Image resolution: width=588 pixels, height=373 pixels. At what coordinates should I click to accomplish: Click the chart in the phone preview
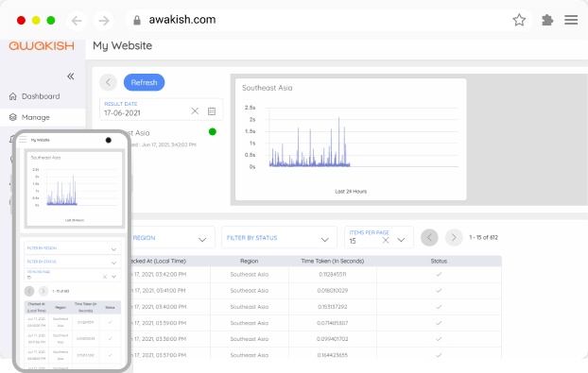pos(75,188)
